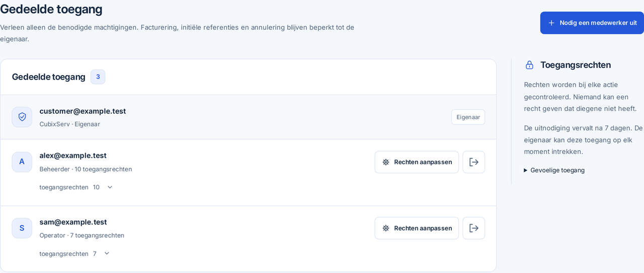Click the lock icon beside Toegangsrechten

click(529, 65)
